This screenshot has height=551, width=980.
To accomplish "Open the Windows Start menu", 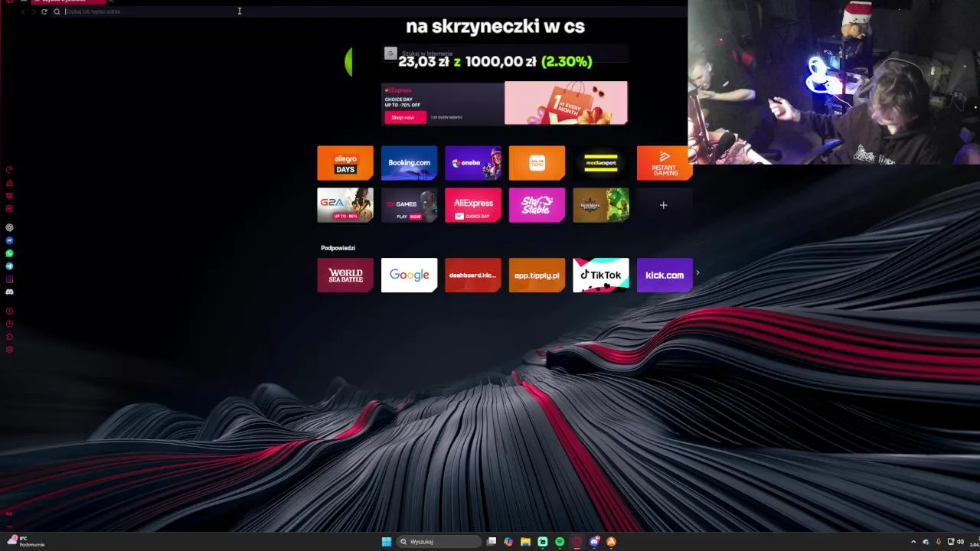I will coord(387,542).
